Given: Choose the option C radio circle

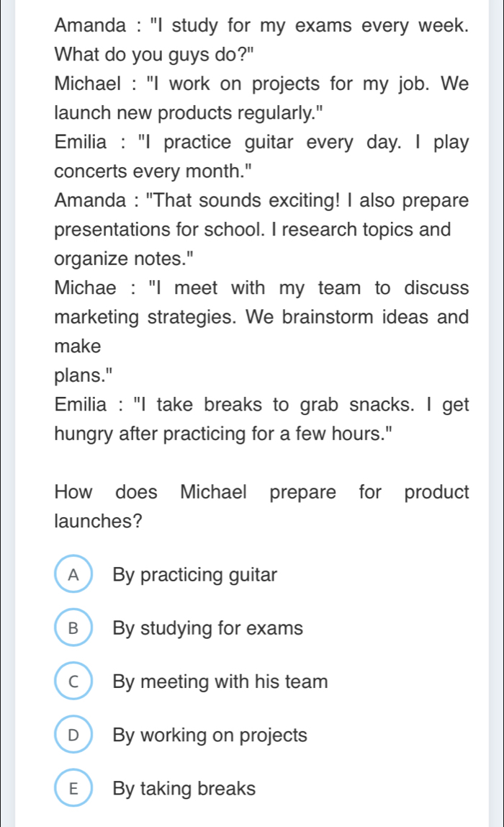Looking at the screenshot, I should point(73,682).
